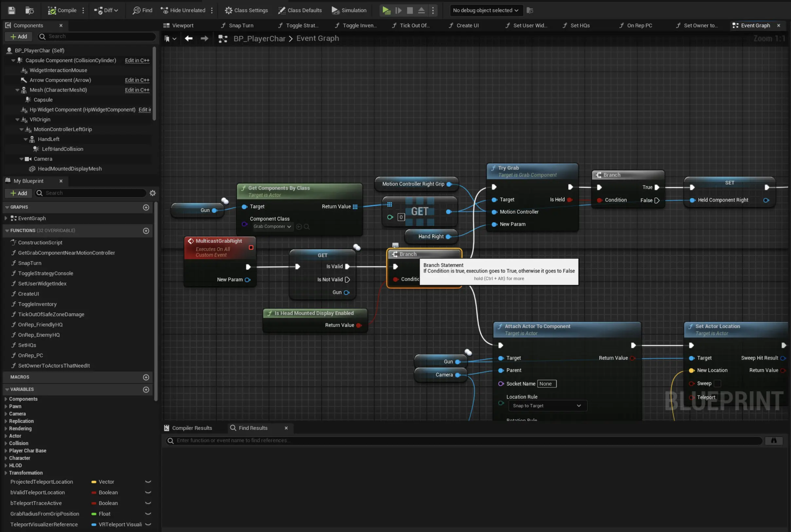Viewport: 791px width, 532px height.
Task: Collapse the Camera component tree
Action: click(21, 159)
